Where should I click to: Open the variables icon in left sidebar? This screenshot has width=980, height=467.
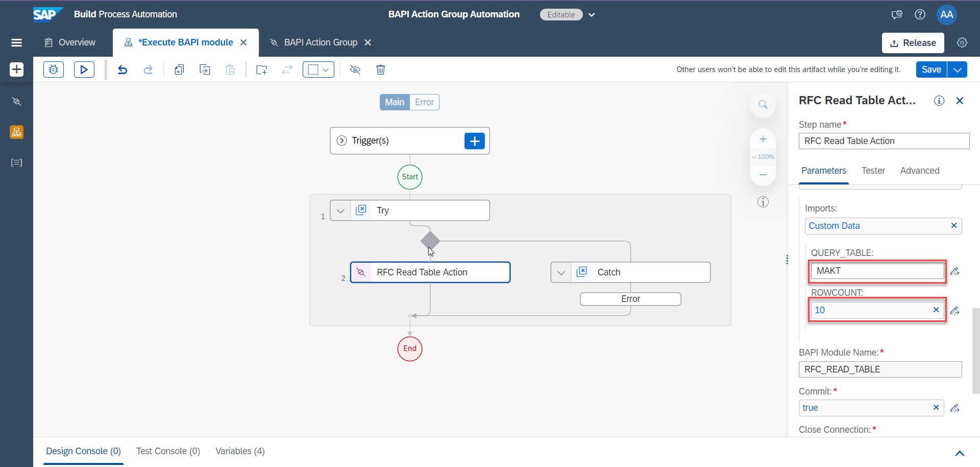coord(16,162)
